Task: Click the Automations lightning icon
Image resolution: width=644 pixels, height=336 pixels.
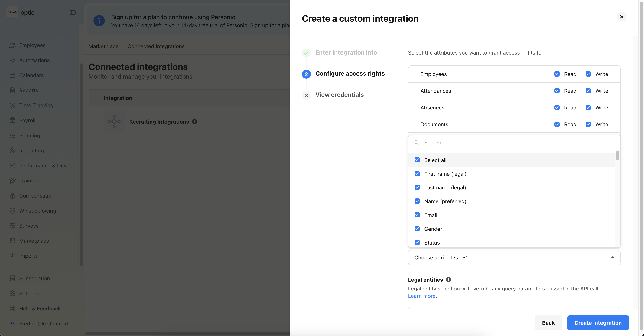Action: pos(12,60)
